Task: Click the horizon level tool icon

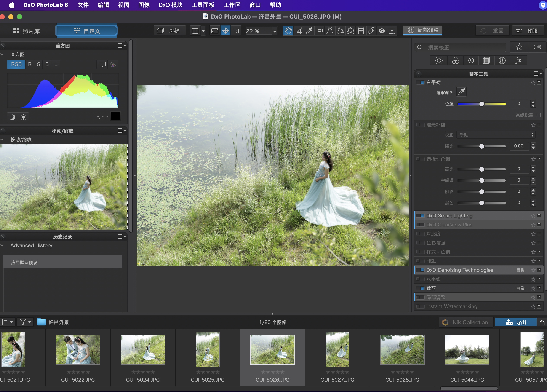Action: click(x=320, y=31)
